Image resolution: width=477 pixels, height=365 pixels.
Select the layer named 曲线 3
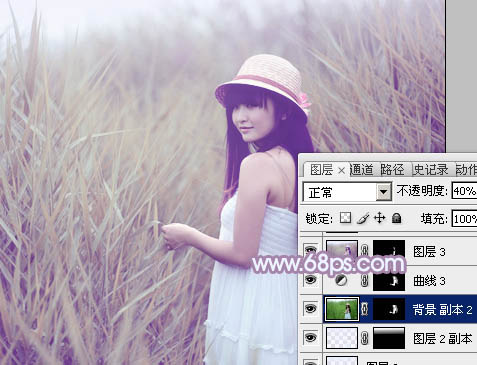click(x=429, y=281)
